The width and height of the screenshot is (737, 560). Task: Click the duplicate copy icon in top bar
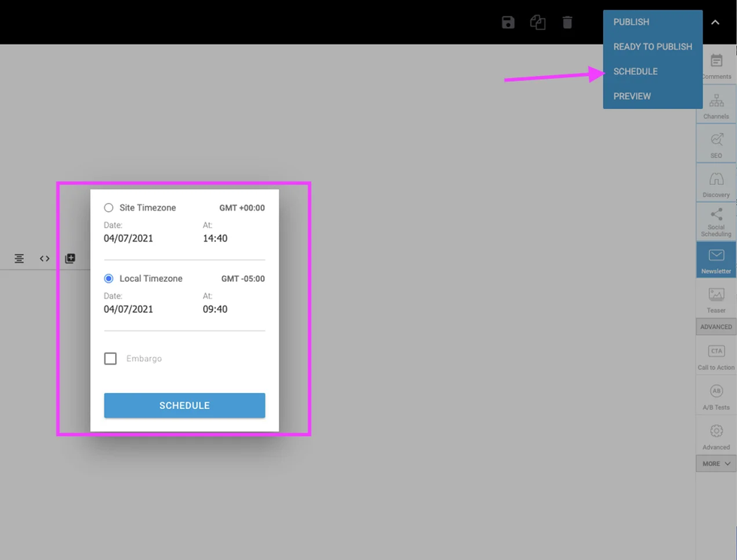[538, 23]
